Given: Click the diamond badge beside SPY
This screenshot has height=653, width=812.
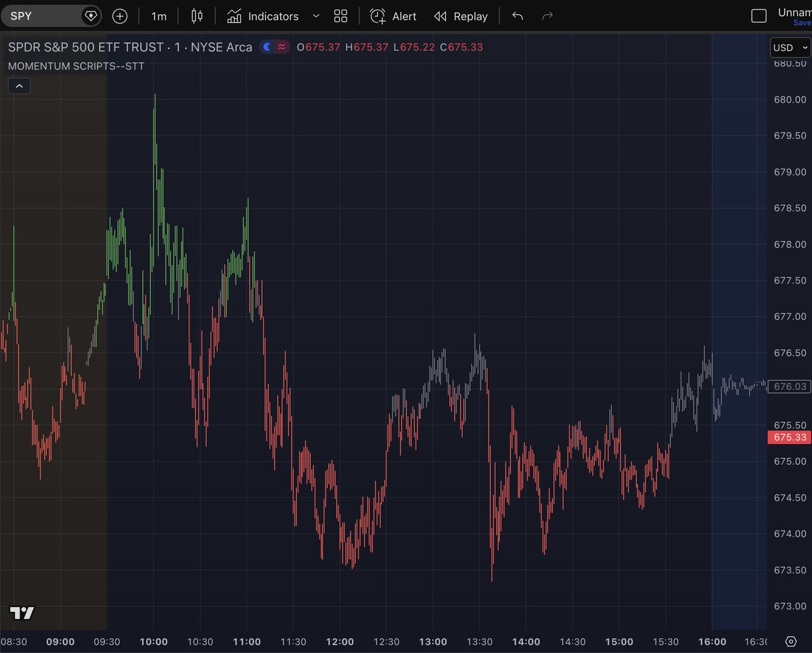Looking at the screenshot, I should coord(91,16).
